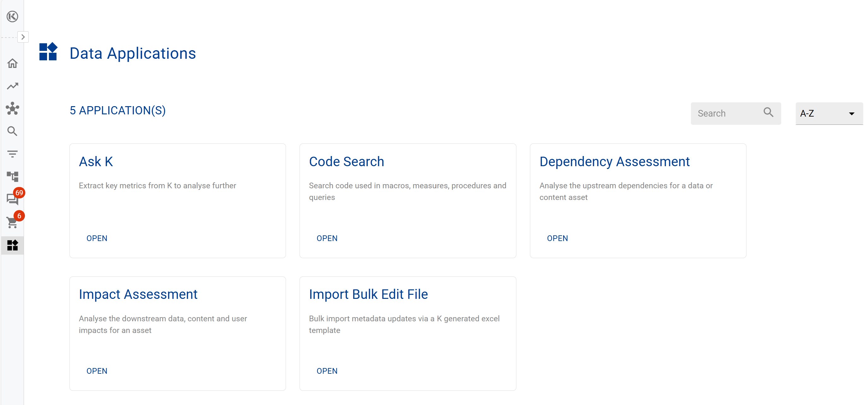Open the Ask K application
The width and height of the screenshot is (868, 405).
(x=97, y=239)
